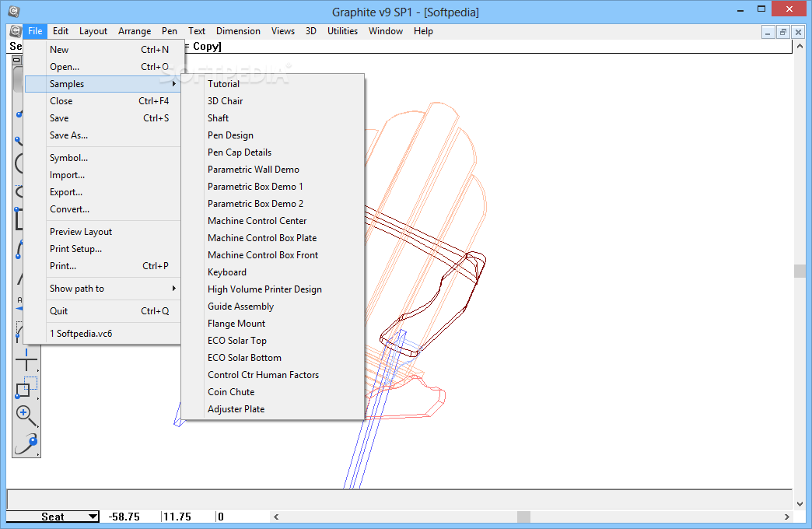
Task: Open the Coin Chute sample
Action: (273, 392)
